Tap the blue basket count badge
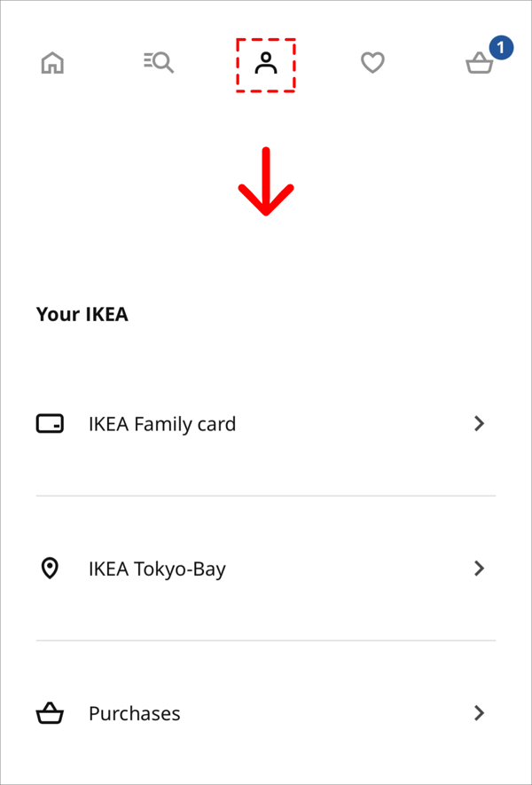This screenshot has height=785, width=532. coord(501,48)
